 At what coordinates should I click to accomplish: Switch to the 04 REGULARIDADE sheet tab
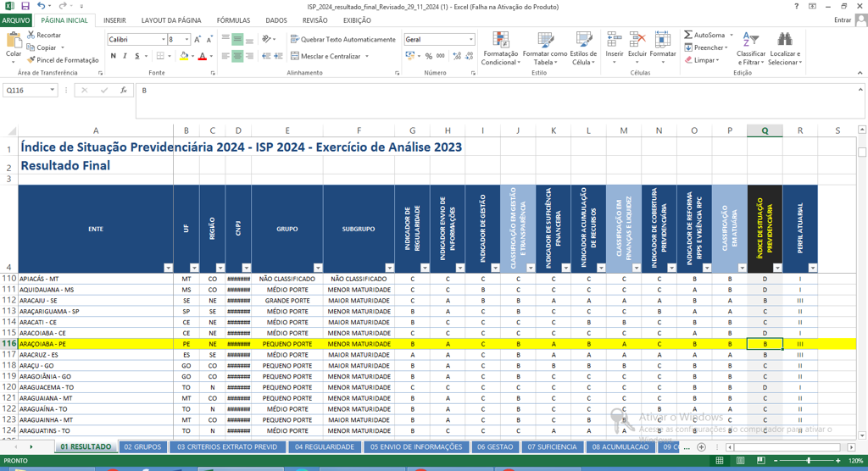[x=324, y=446]
